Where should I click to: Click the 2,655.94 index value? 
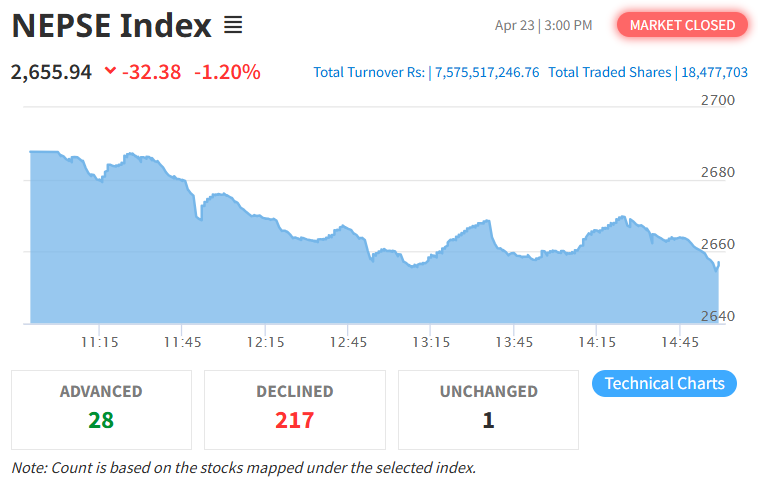click(x=51, y=72)
